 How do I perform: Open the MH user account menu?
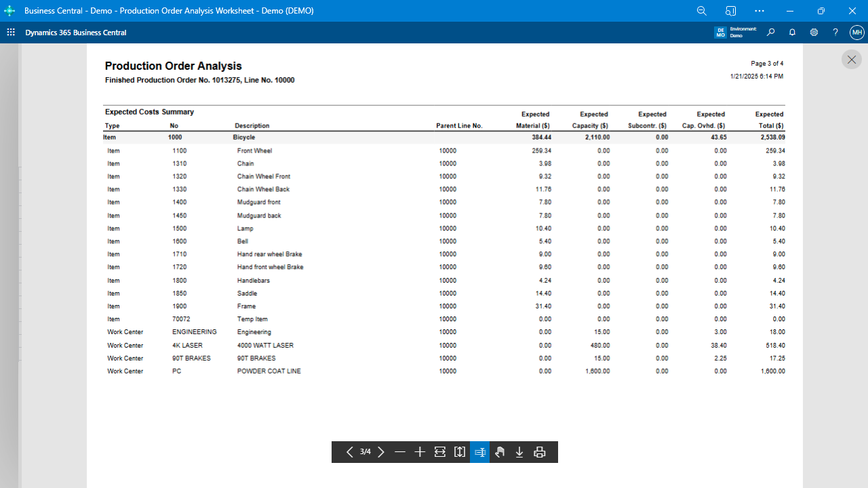857,33
